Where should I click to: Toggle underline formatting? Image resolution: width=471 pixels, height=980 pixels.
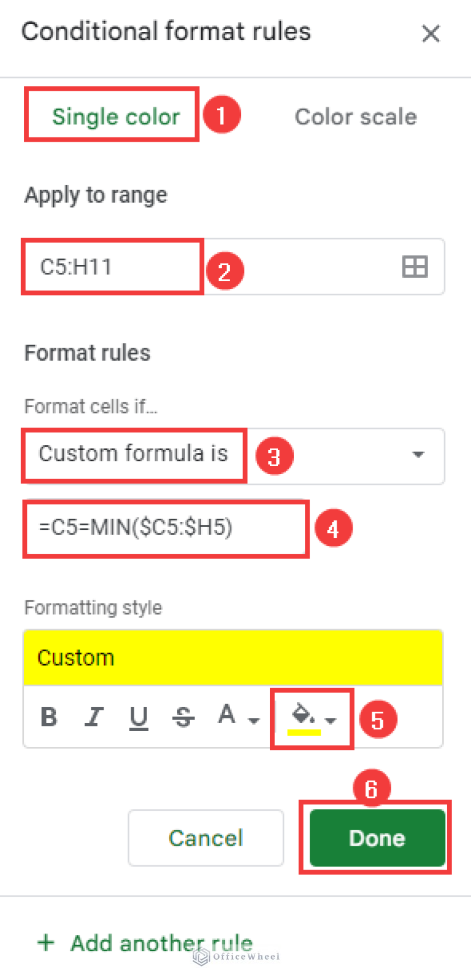pyautogui.click(x=139, y=716)
